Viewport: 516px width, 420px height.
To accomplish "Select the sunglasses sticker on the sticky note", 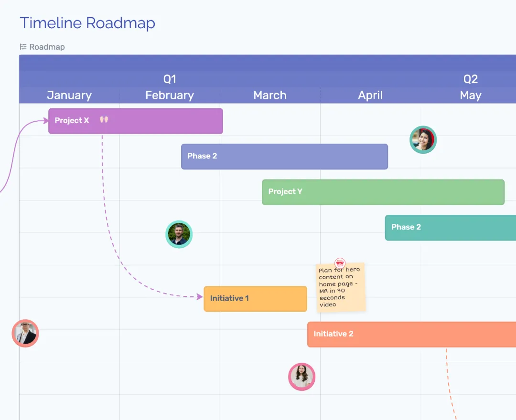I will [339, 262].
